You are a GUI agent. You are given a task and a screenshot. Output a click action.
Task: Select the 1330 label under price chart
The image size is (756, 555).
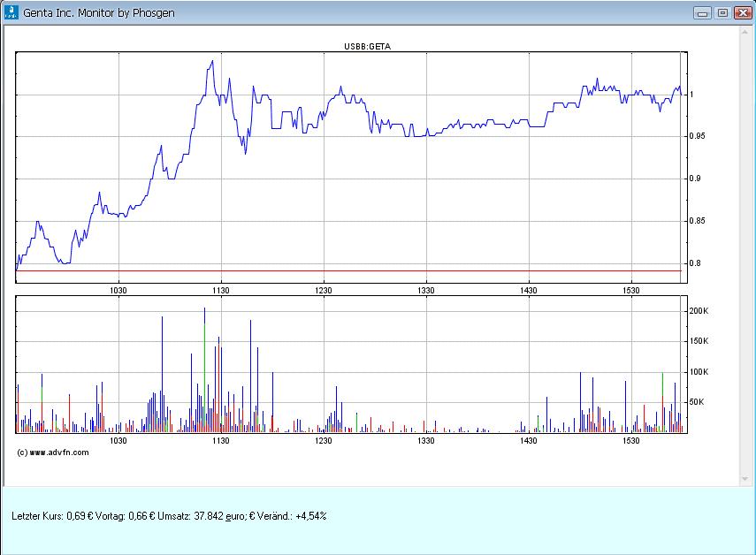point(425,291)
